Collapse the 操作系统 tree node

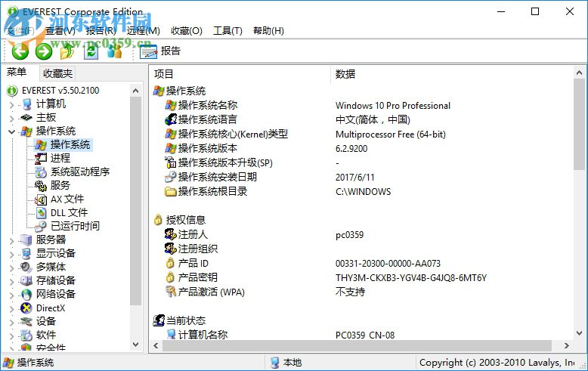point(11,131)
